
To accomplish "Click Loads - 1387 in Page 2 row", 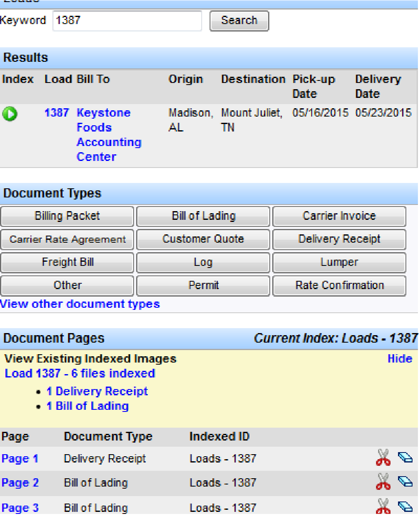I will click(x=223, y=483).
